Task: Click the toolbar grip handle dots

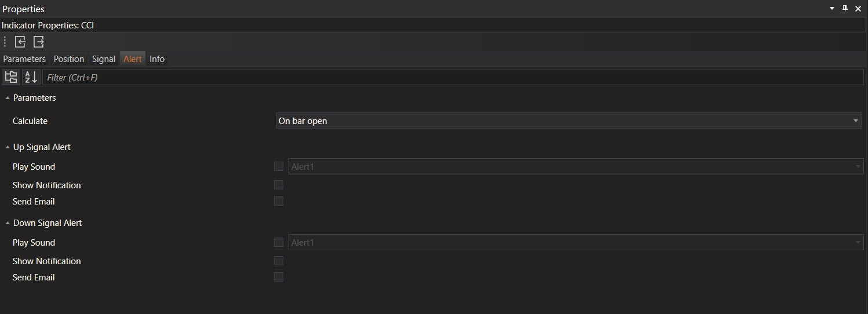Action: point(5,42)
